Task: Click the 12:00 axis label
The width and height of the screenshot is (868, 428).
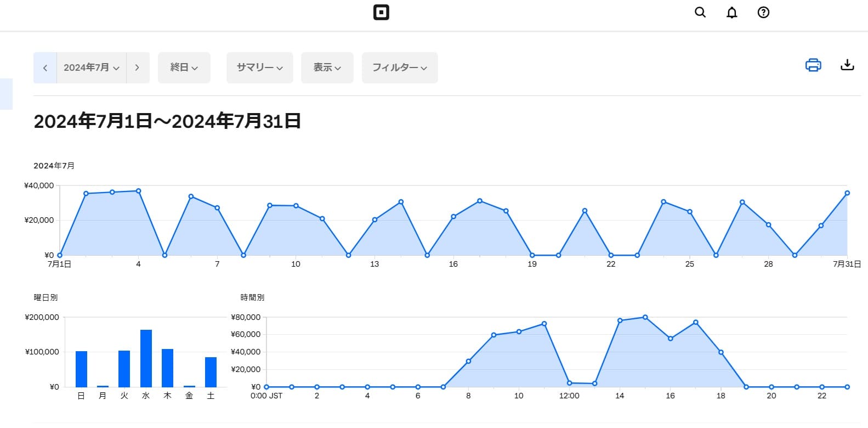Action: coord(569,396)
